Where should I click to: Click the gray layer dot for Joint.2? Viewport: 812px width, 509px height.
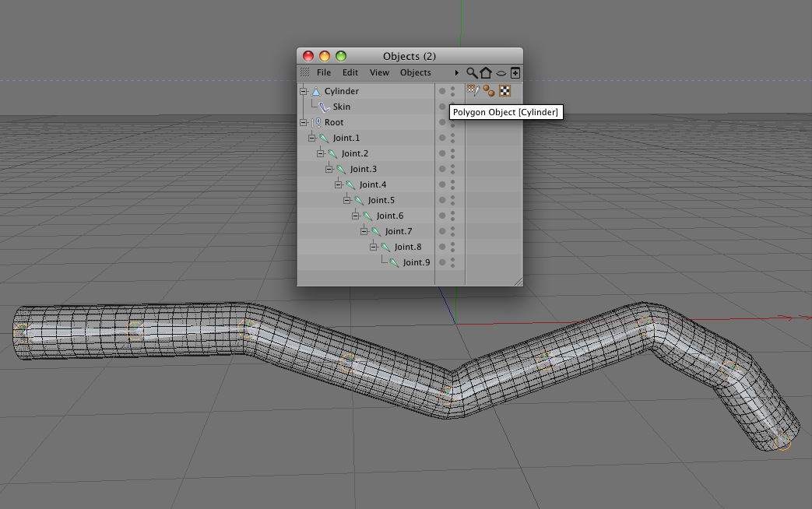(x=442, y=153)
